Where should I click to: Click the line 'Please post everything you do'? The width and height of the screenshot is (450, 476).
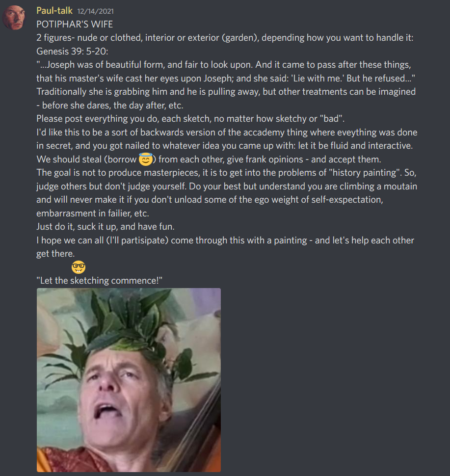coord(190,119)
